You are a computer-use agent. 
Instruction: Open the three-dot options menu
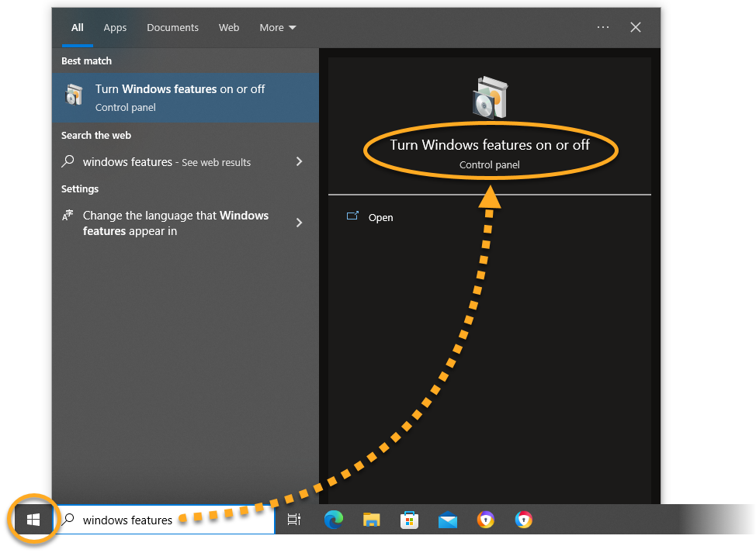[x=603, y=27]
